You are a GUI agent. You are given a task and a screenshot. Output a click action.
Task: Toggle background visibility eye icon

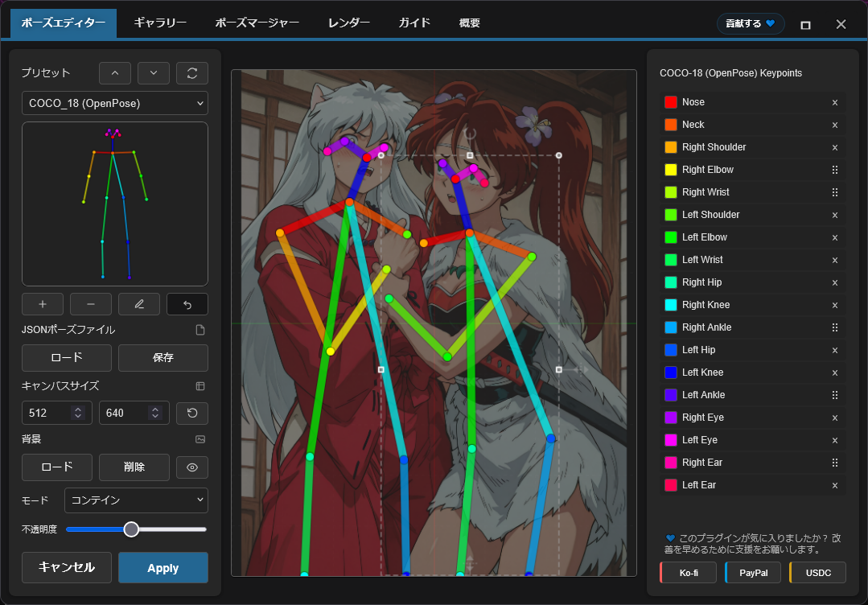pyautogui.click(x=192, y=467)
